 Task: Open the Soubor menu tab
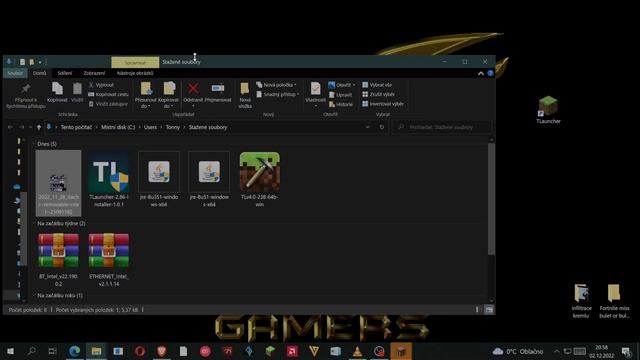(15, 73)
